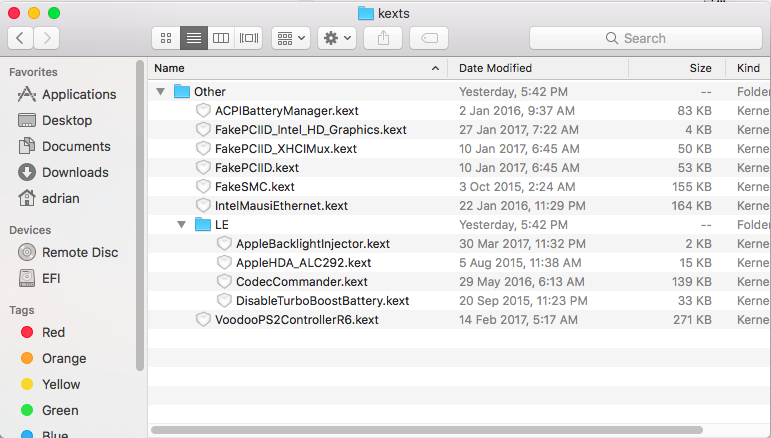
Task: Click the Share toolbar icon
Action: 382,38
